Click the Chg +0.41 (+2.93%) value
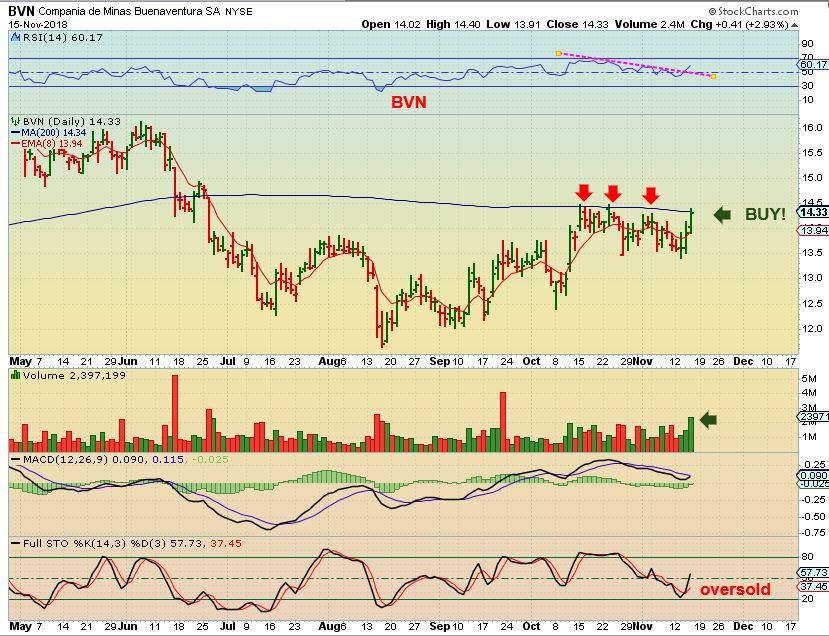Viewport: 829px width, 636px height. [740, 24]
